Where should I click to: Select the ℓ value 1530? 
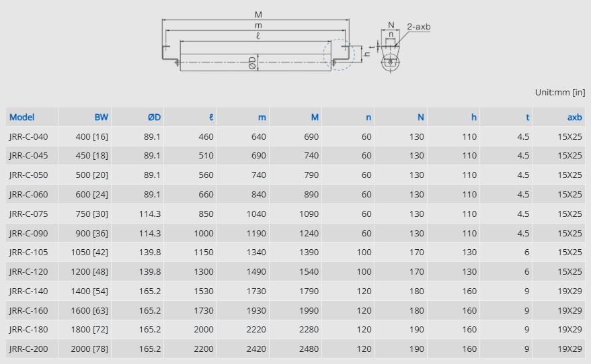coord(202,291)
